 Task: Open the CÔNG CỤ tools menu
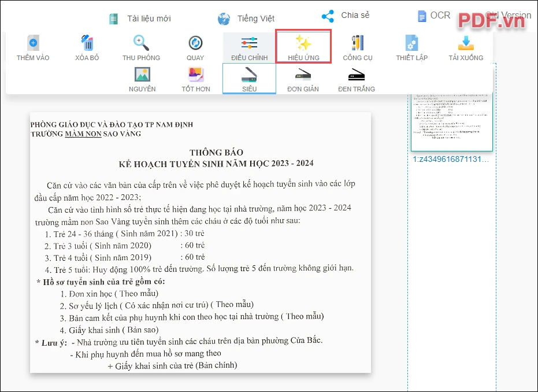coord(358,48)
